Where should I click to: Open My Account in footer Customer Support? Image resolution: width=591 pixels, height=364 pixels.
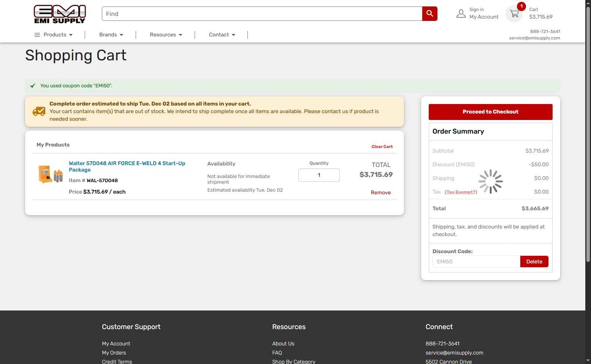[116, 344]
